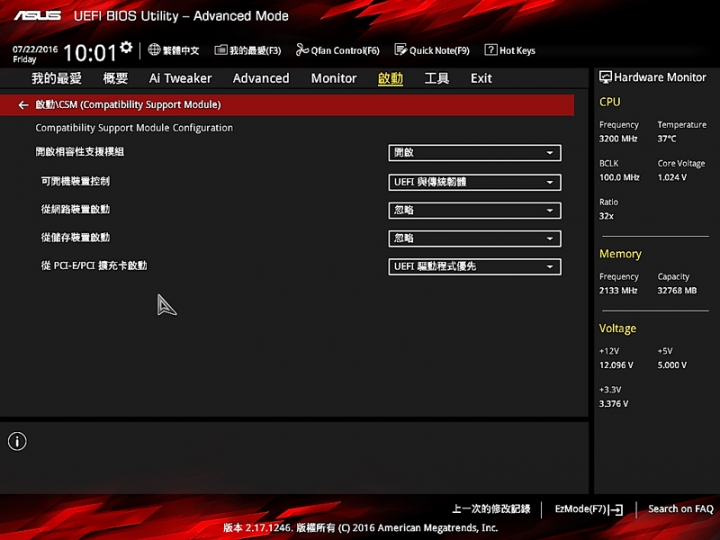The width and height of the screenshot is (720, 540).
Task: Open the Advanced tab
Action: 261,79
